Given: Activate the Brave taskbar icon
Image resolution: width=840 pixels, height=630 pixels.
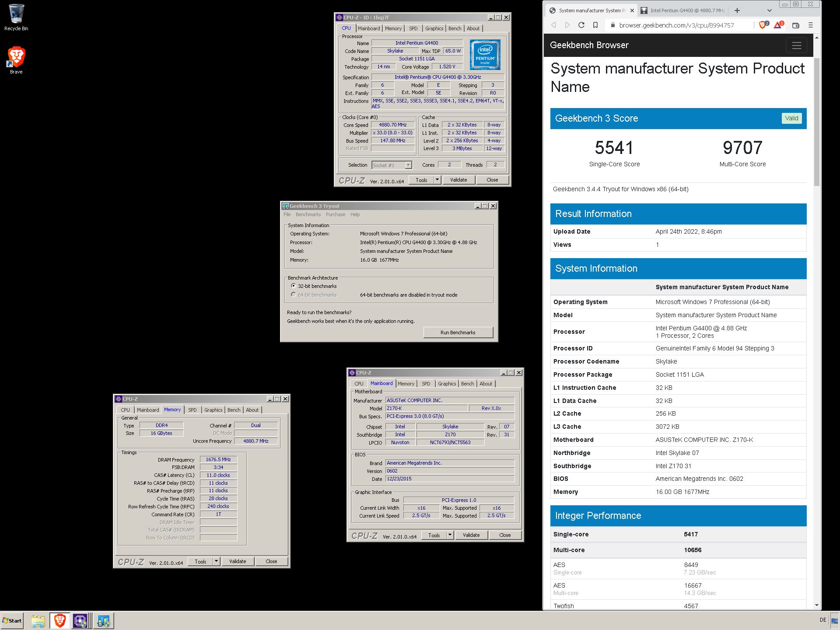Looking at the screenshot, I should pos(60,621).
